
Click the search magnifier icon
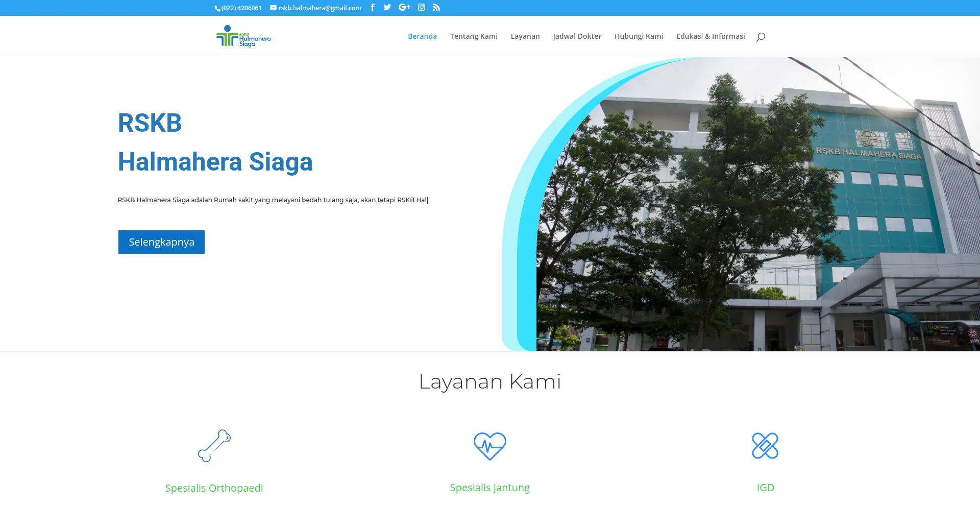click(761, 36)
